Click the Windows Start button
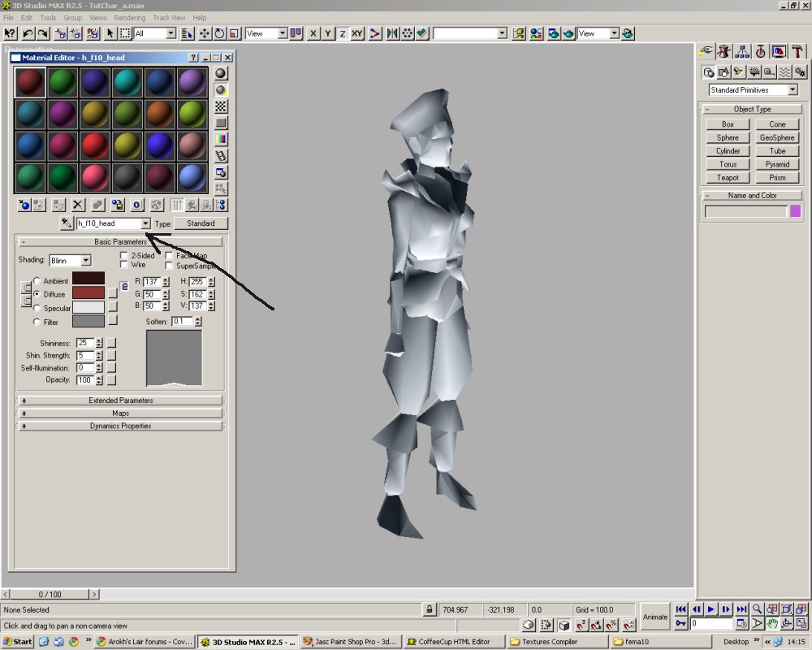The image size is (812, 650). (x=18, y=642)
